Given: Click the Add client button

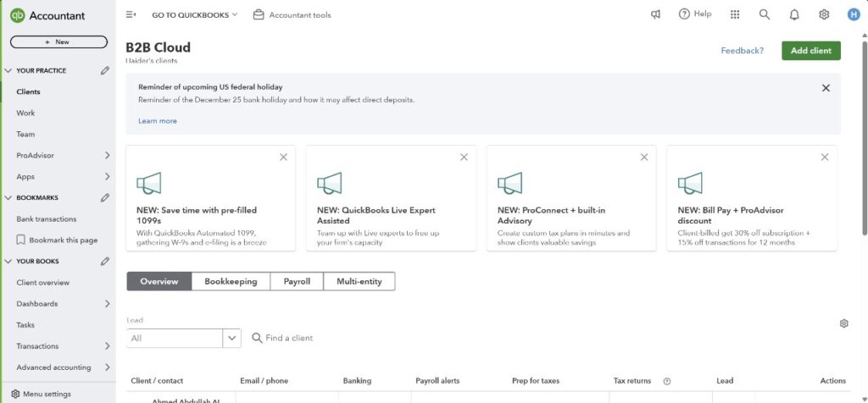Looking at the screenshot, I should point(811,50).
